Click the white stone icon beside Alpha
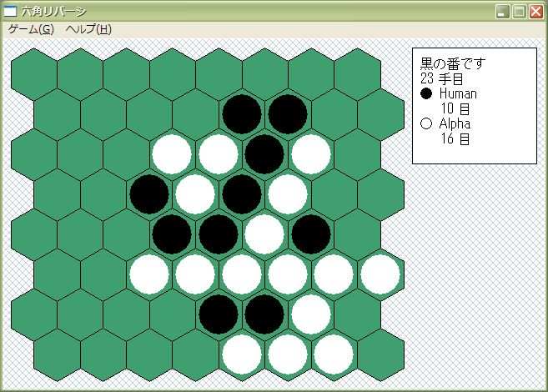The image size is (548, 392). pos(426,123)
